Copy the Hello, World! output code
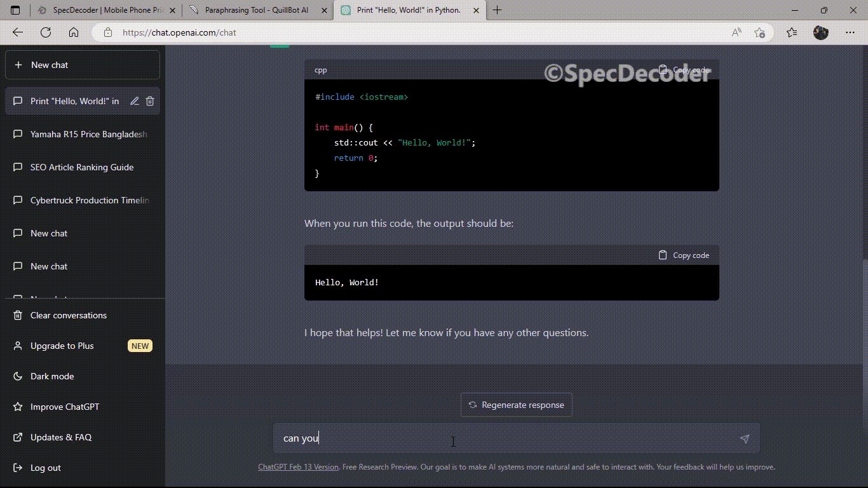The height and width of the screenshot is (488, 868). click(x=684, y=255)
